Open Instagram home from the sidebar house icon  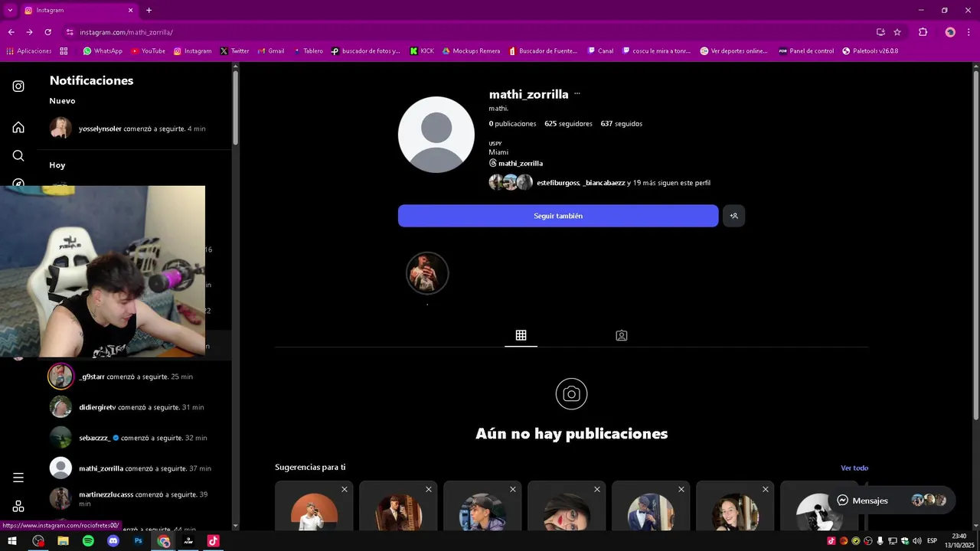coord(18,127)
